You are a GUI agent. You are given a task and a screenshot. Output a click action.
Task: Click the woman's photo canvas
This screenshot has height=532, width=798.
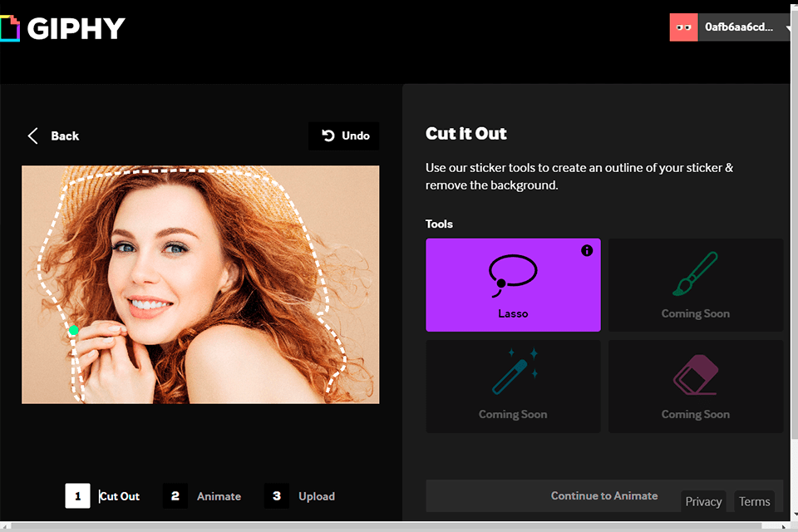(200, 284)
